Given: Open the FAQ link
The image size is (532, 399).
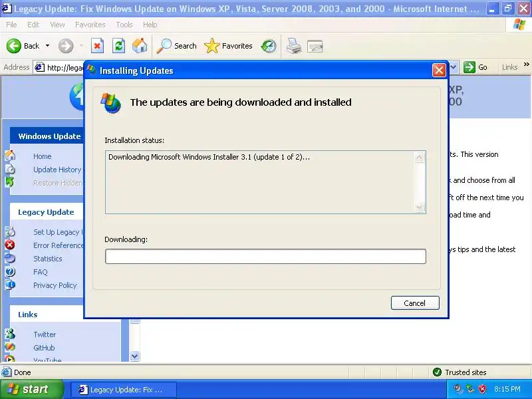Looking at the screenshot, I should (41, 272).
